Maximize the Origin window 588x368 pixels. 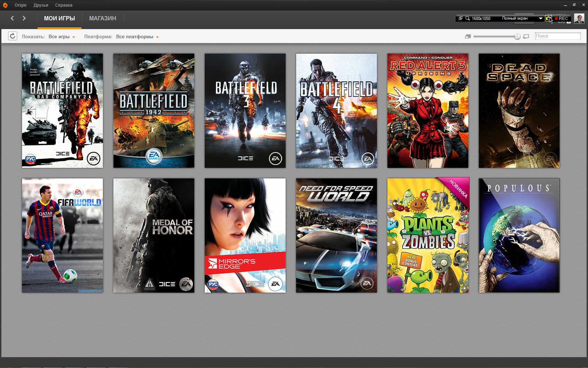point(574,5)
